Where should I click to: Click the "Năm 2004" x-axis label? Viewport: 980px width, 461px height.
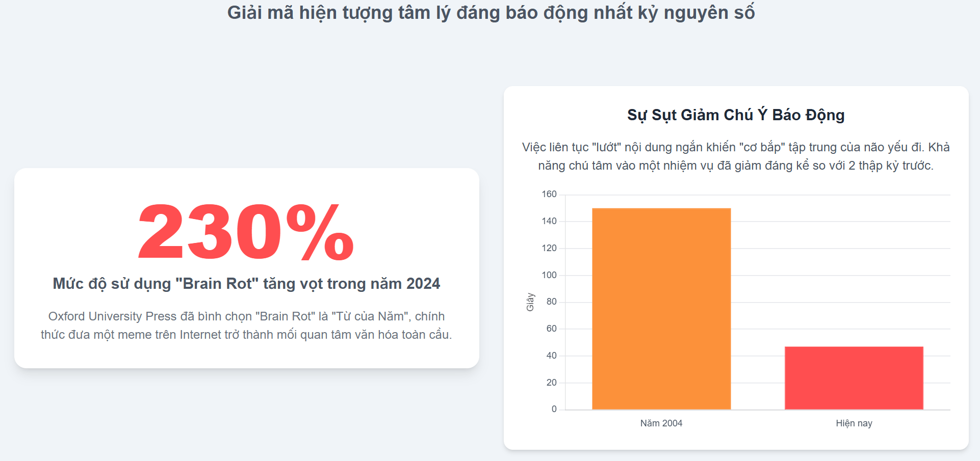pos(661,423)
